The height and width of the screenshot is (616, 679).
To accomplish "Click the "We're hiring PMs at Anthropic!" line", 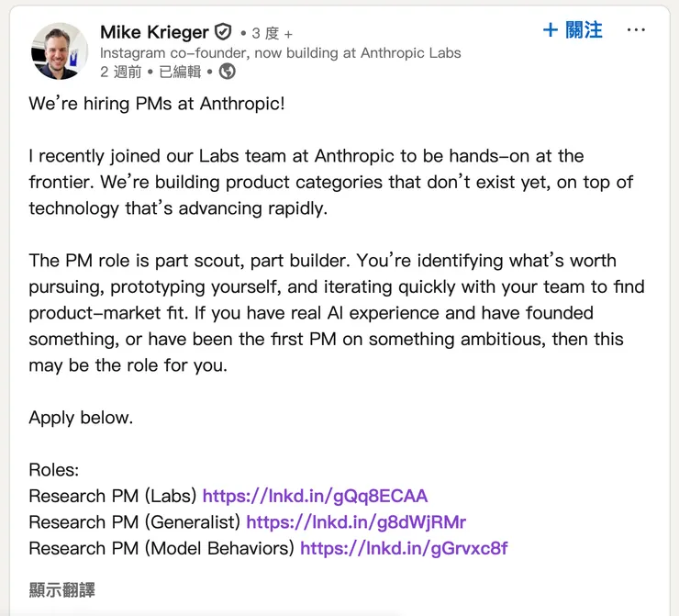I will [x=157, y=103].
